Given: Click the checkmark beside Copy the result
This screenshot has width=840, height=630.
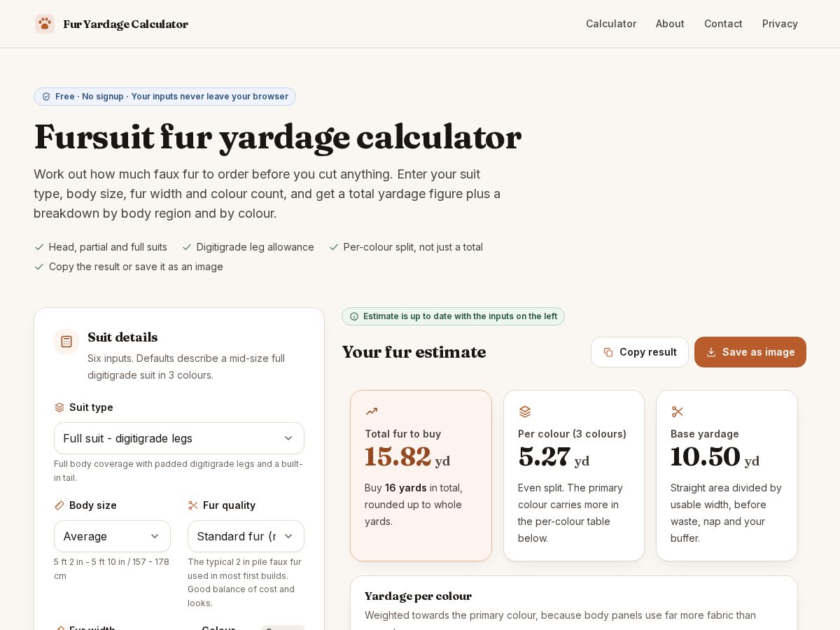Looking at the screenshot, I should pyautogui.click(x=39, y=267).
